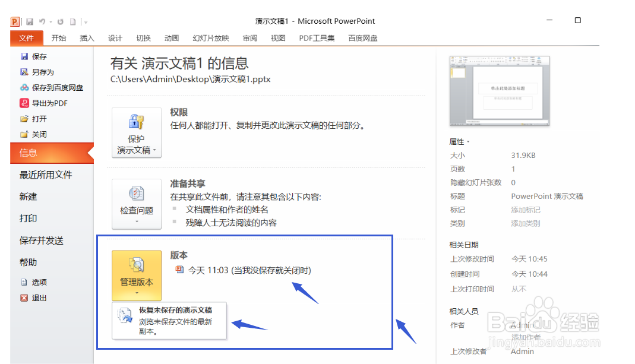The height and width of the screenshot is (364, 635).
Task: Select 信息 in the backstage menu
Action: (x=52, y=153)
